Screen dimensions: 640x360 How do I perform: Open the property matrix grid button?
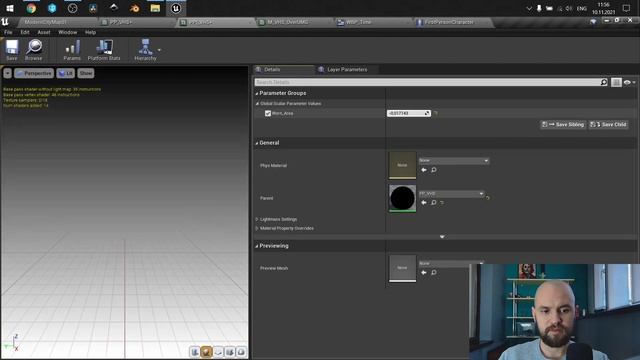pyautogui.click(x=616, y=82)
